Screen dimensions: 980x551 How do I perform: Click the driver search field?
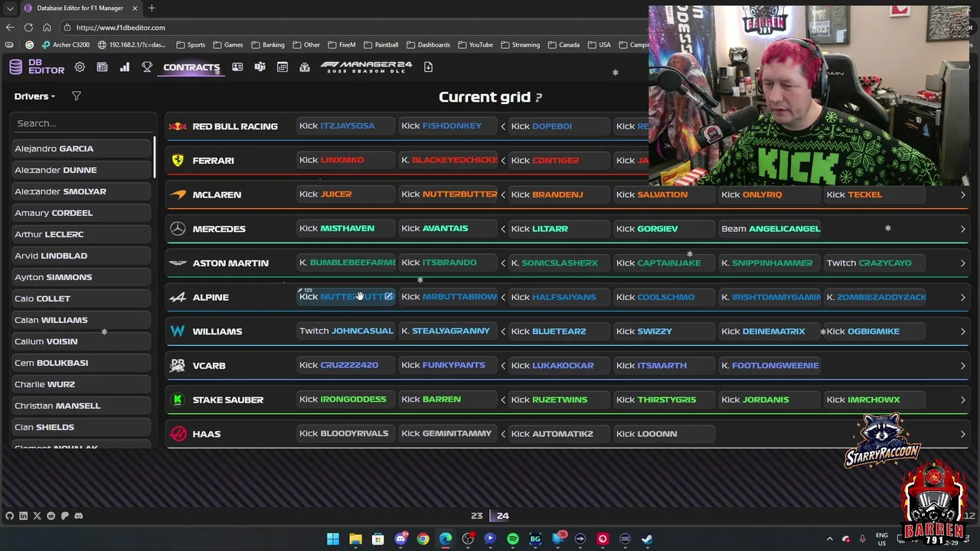[83, 123]
